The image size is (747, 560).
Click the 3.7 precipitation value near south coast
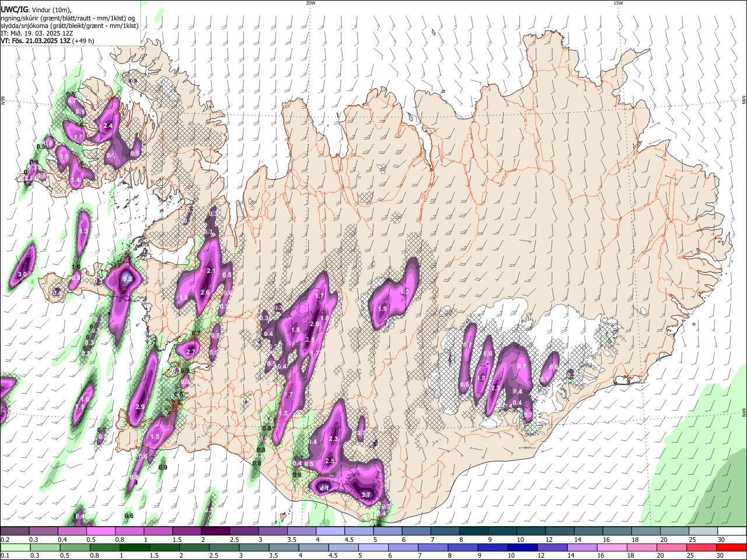(366, 495)
